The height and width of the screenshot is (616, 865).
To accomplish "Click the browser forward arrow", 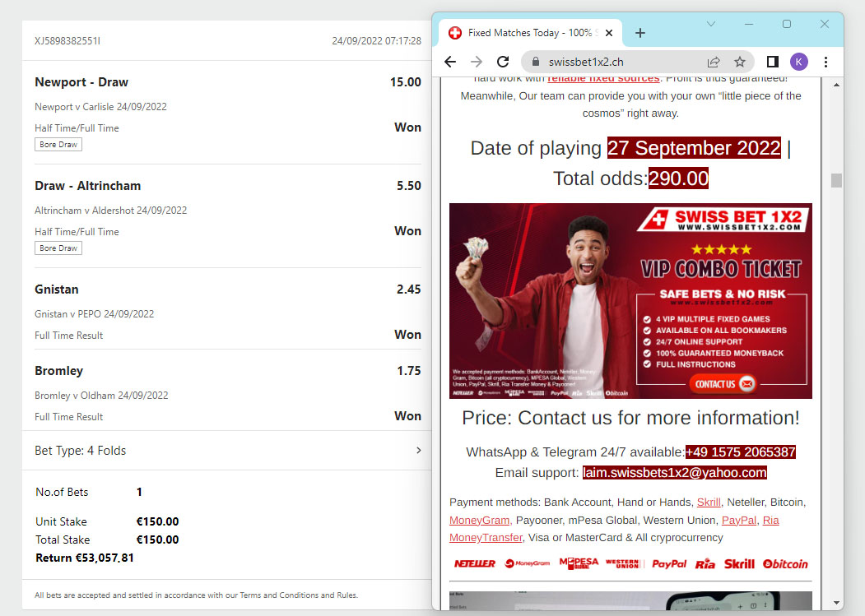I will (x=477, y=62).
